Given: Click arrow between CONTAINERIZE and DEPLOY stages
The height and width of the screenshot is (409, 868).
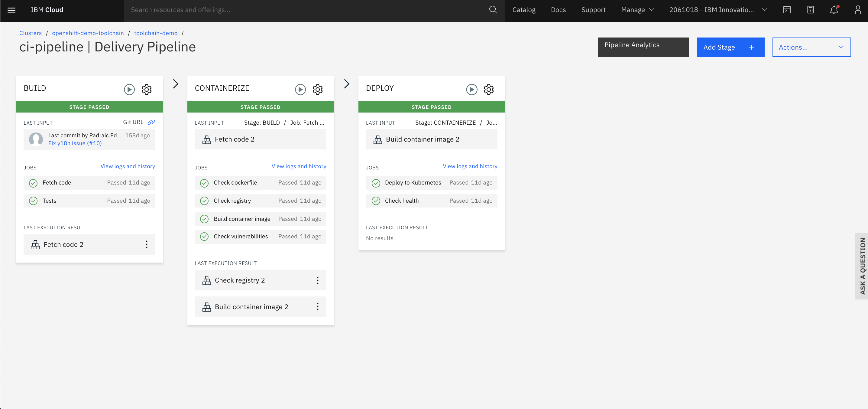Looking at the screenshot, I should point(347,83).
